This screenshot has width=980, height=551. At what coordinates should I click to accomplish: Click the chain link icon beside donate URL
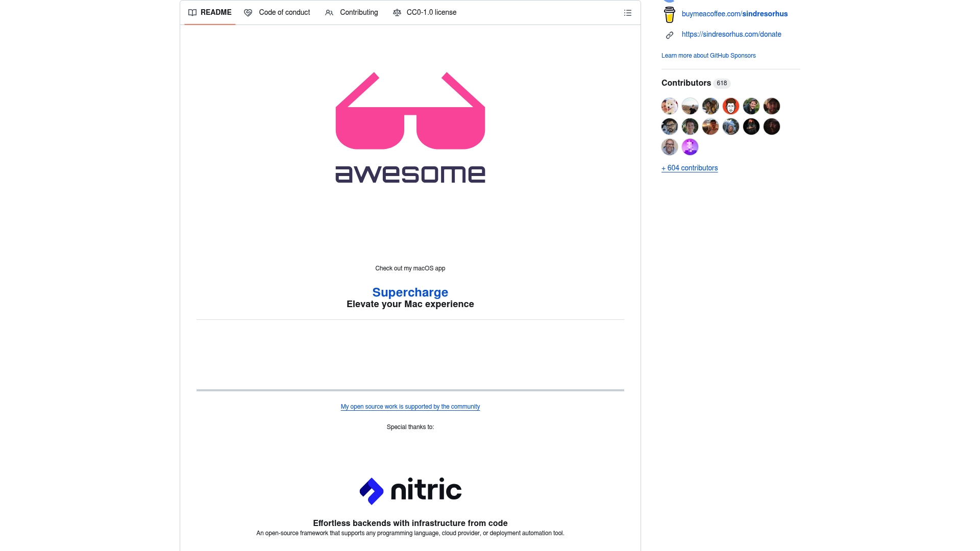(x=669, y=35)
